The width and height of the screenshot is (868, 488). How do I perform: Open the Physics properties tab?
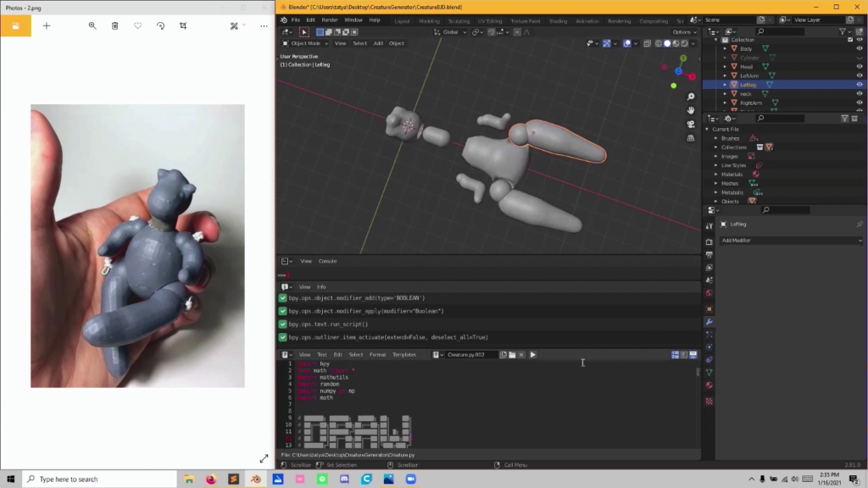709,347
